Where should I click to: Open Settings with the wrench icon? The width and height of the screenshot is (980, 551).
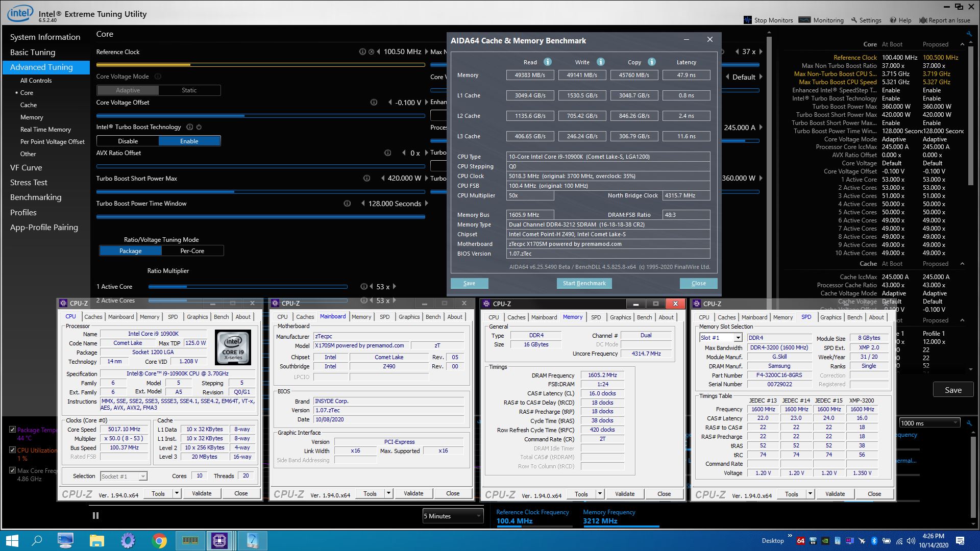pyautogui.click(x=854, y=20)
